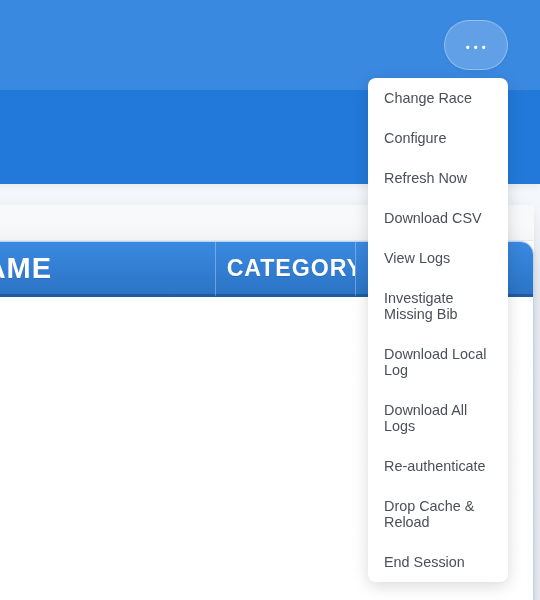Click Download All Logs entry
Screen dimensions: 540x600
(x=438, y=418)
